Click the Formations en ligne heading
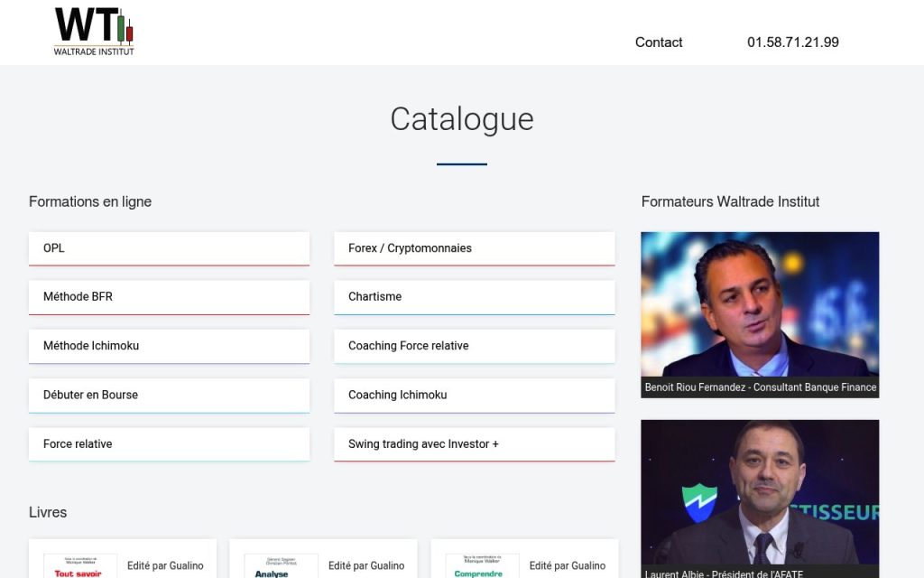 (x=90, y=201)
